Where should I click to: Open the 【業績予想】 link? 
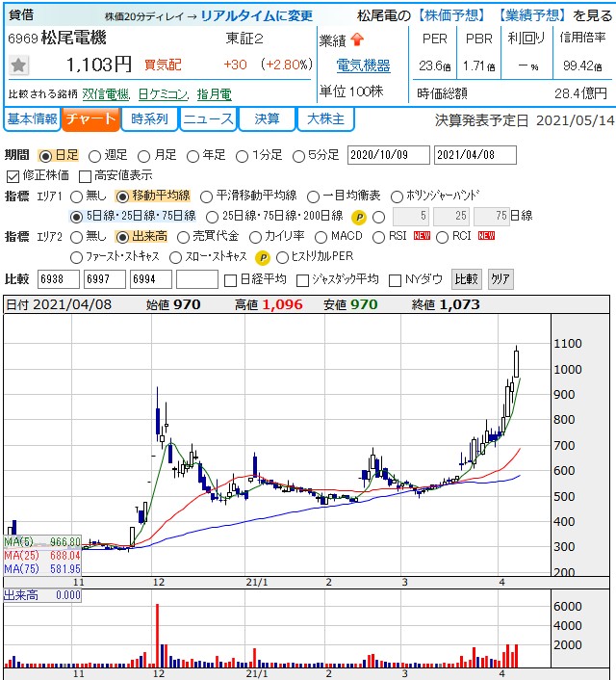(x=531, y=15)
